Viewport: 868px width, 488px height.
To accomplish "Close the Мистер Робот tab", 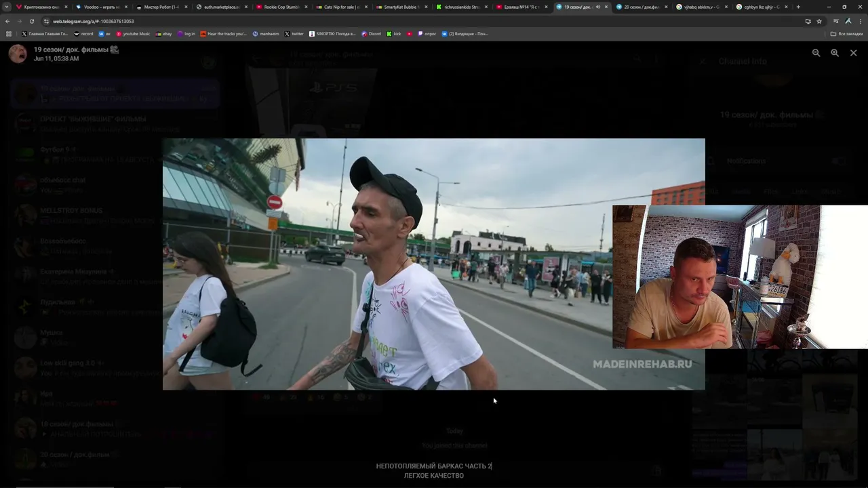I will pyautogui.click(x=186, y=7).
